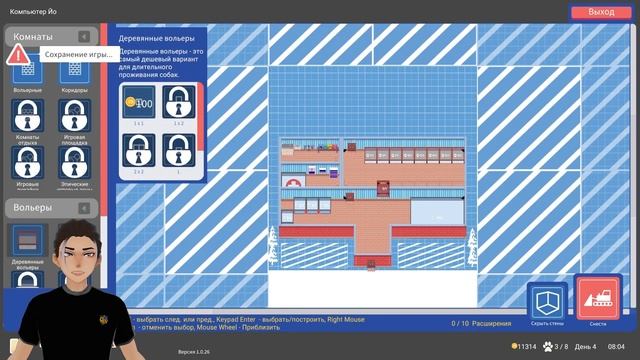The width and height of the screenshot is (640, 360).
Task: Click the building's red entrance door
Action: (x=371, y=264)
